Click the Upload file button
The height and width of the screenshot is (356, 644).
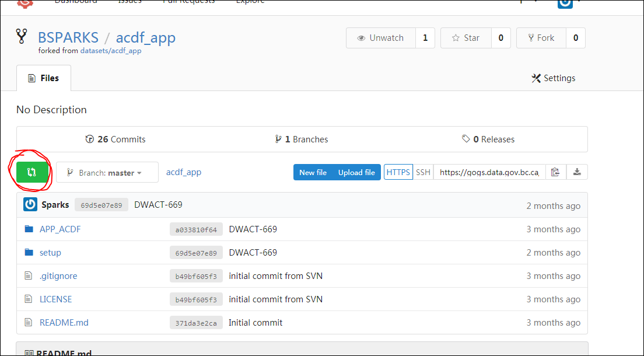coord(356,172)
